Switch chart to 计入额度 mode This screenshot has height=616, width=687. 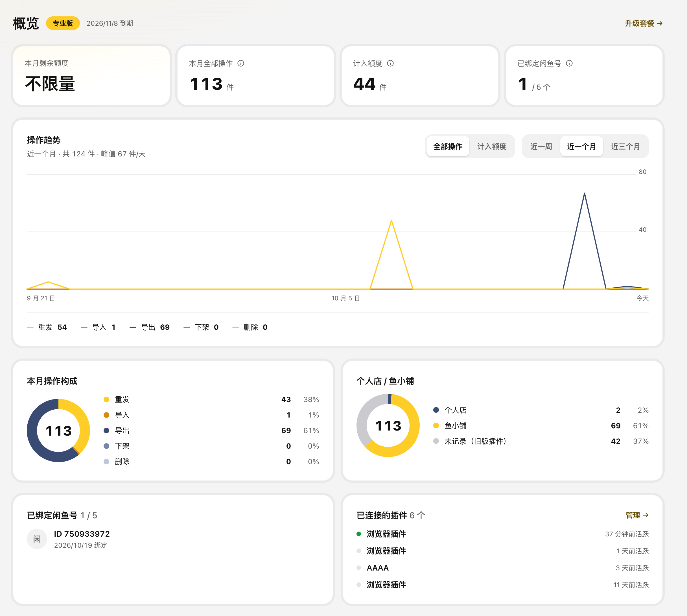pyautogui.click(x=492, y=146)
